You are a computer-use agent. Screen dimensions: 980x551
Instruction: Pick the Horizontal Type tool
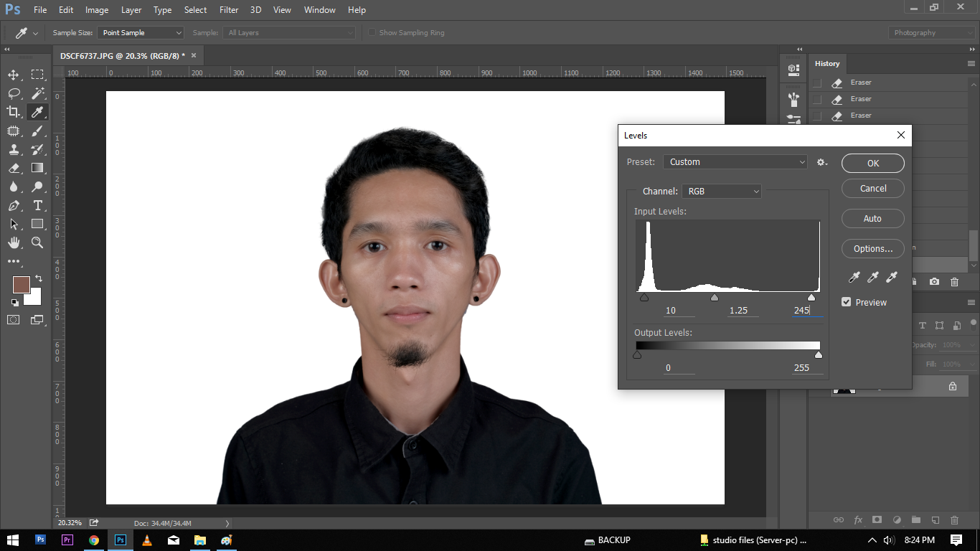click(37, 205)
